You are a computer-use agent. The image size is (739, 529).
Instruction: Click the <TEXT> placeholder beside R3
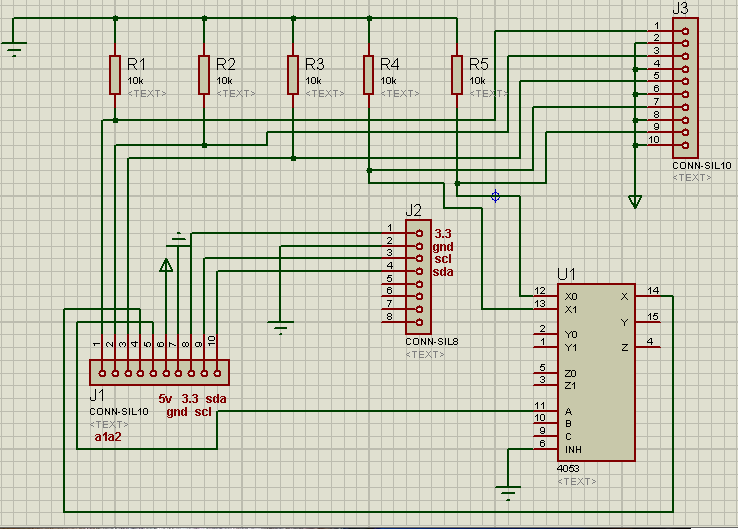325,93
